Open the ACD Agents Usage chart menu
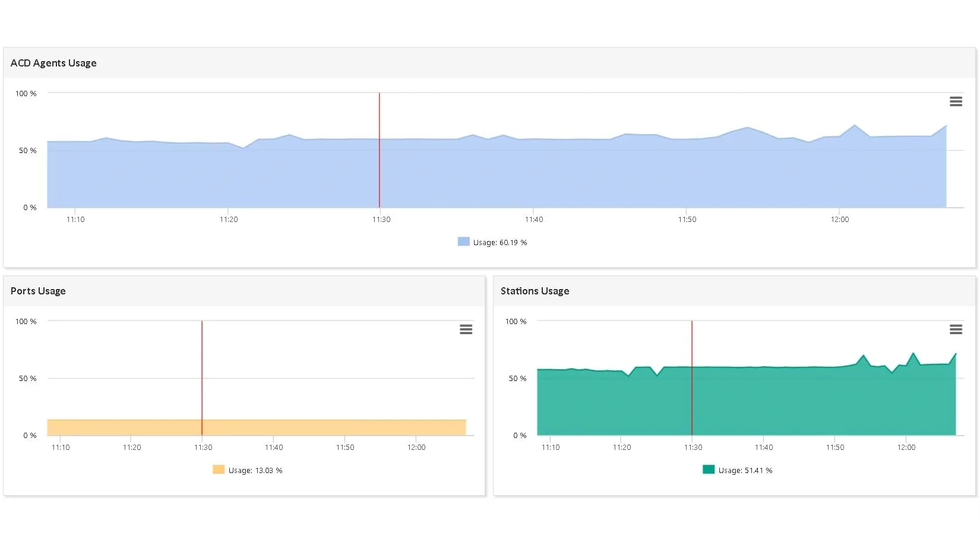This screenshot has width=980, height=552. (956, 101)
